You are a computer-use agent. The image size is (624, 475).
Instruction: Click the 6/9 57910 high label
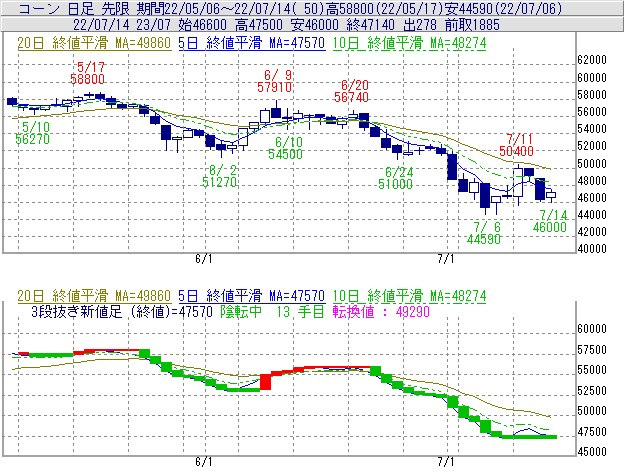tap(275, 81)
